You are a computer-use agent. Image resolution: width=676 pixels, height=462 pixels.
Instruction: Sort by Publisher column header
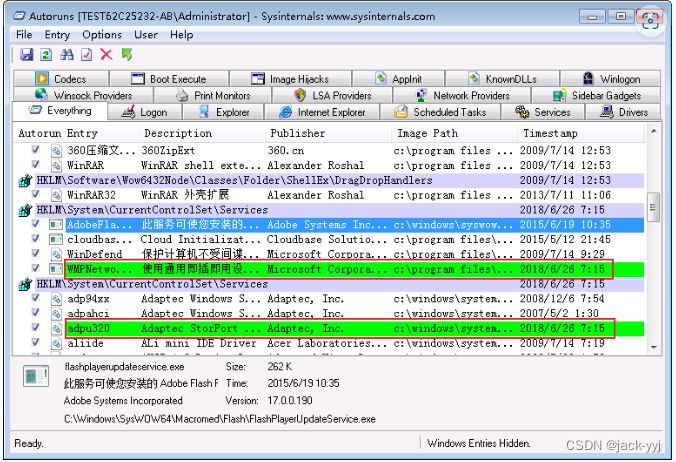[x=328, y=134]
